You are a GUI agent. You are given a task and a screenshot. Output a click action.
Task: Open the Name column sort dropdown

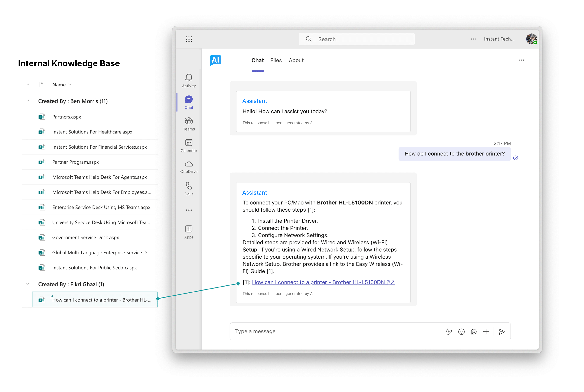tap(70, 84)
